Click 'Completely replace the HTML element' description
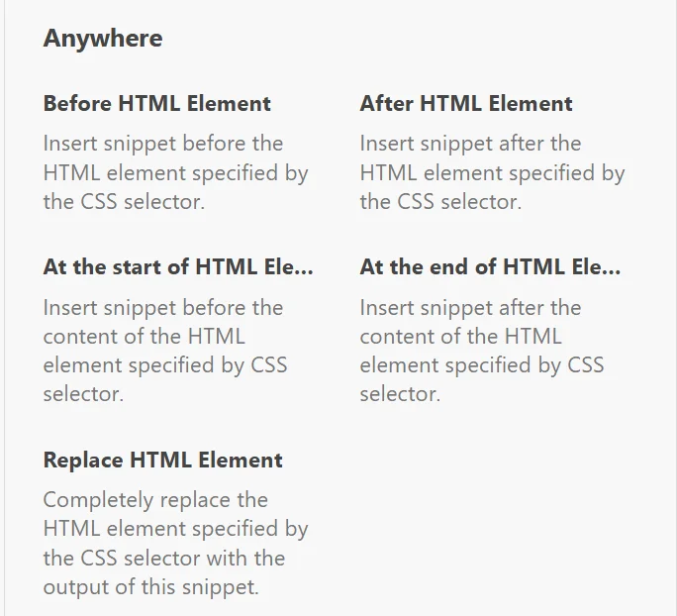This screenshot has width=677, height=616. coord(176,543)
